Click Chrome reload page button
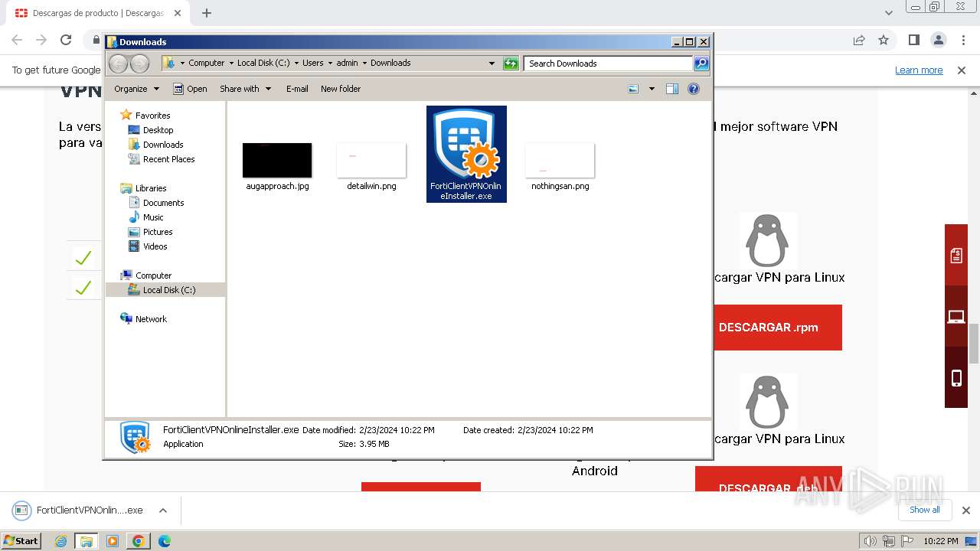 66,41
